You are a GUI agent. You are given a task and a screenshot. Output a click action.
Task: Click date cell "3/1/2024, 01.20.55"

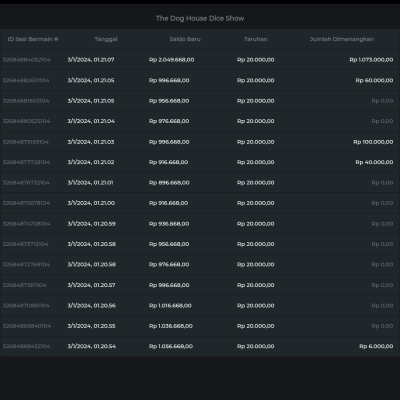[x=91, y=326]
